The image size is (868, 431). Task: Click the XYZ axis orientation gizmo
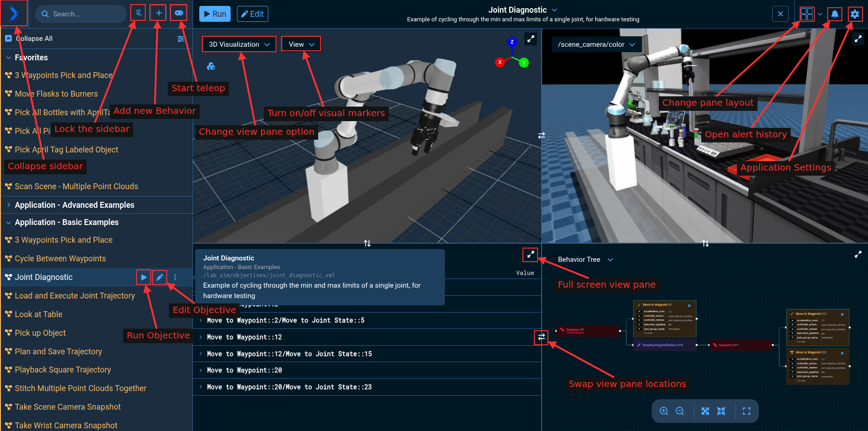pos(512,54)
